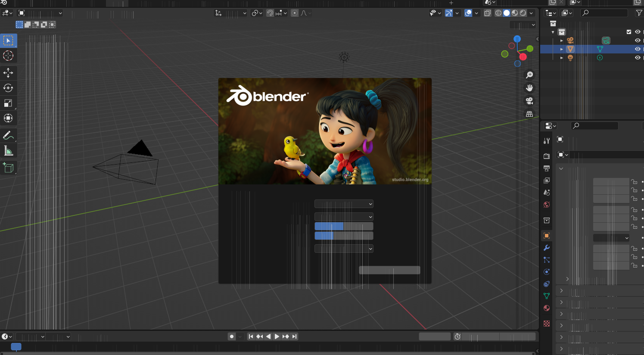Expand the camera item in the outliner
This screenshot has height=355, width=644.
pos(562,40)
